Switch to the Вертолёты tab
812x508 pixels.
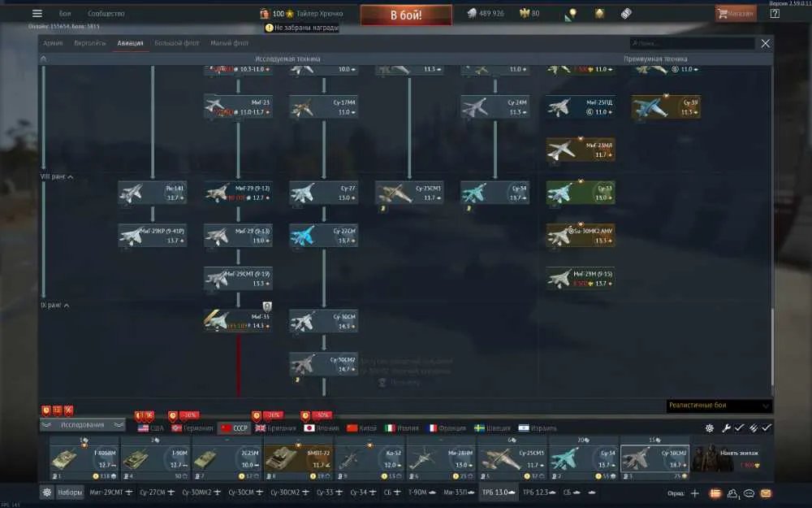pos(90,43)
